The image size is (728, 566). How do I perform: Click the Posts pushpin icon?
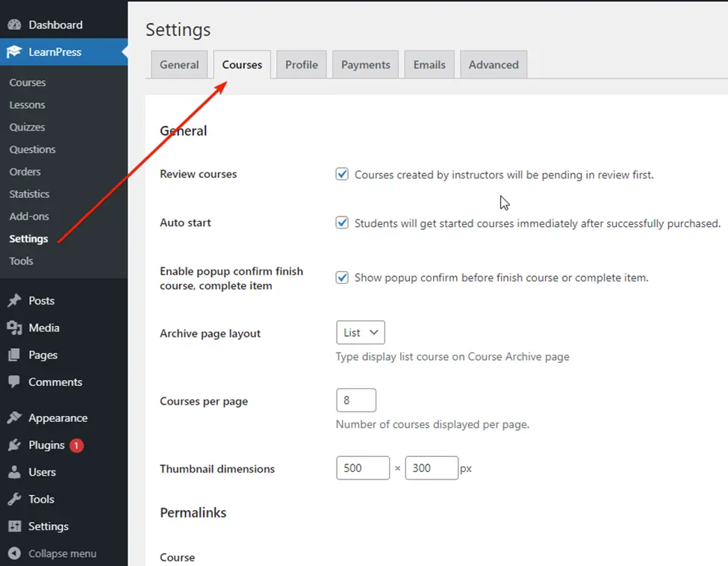pos(14,301)
